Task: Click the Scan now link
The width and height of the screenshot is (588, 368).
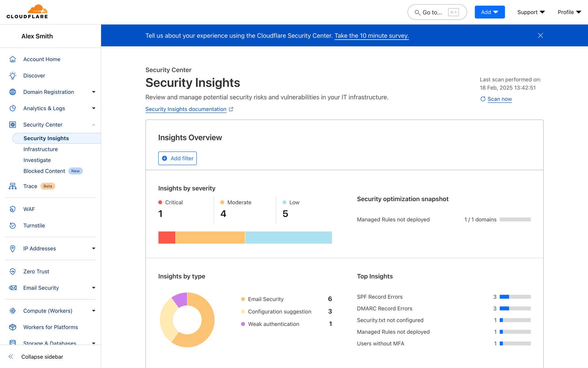Action: pos(499,99)
